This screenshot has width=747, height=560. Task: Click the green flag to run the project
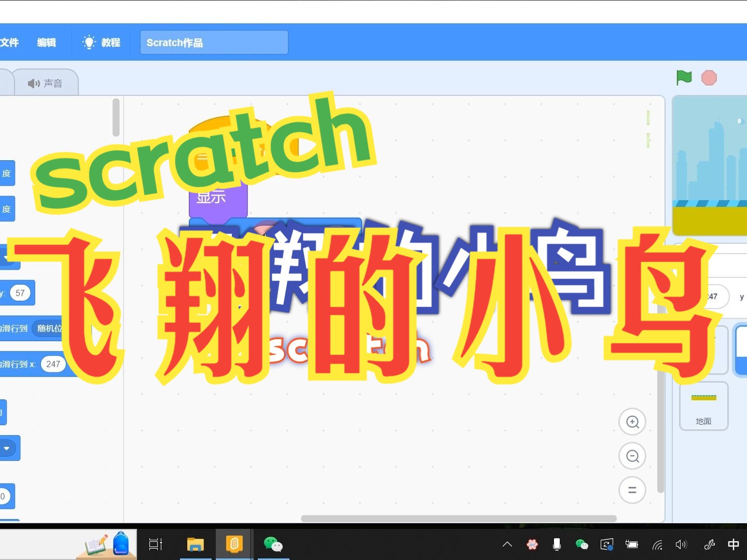(684, 78)
